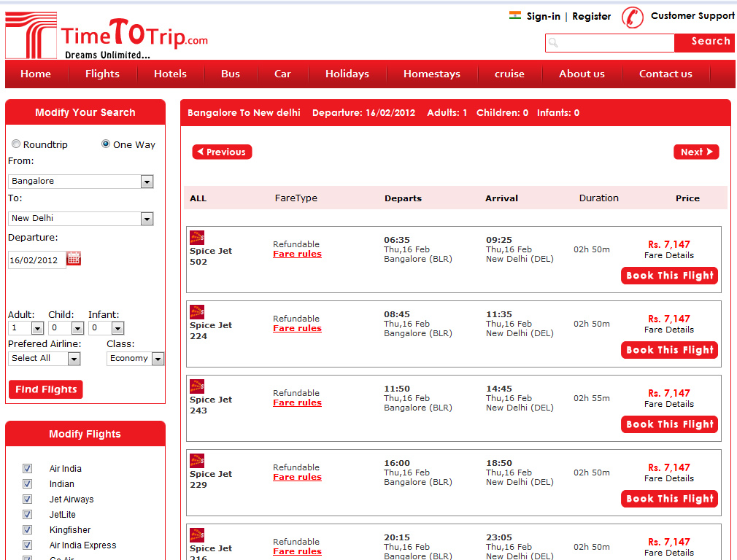Click Spice Jet 229 airline logo
Screen dimensions: 737x560
tap(197, 460)
